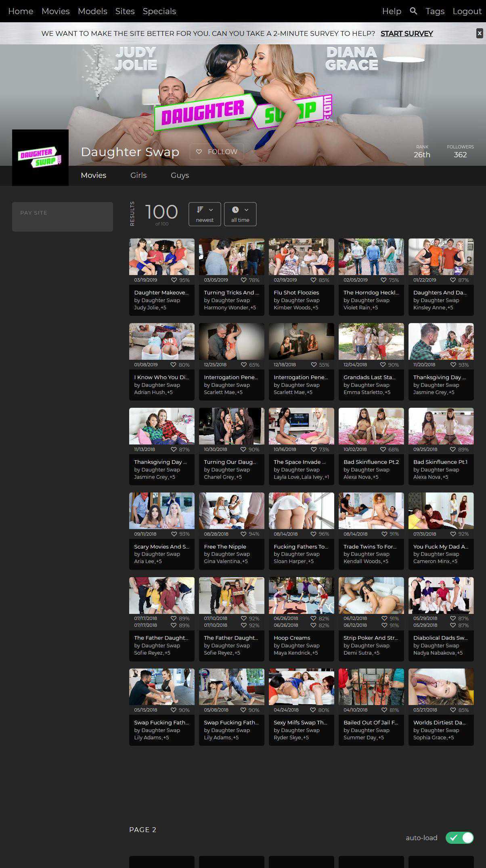Image resolution: width=486 pixels, height=868 pixels.
Task: Tap the heart icon next to 01/22/2019
Action: coord(453,280)
